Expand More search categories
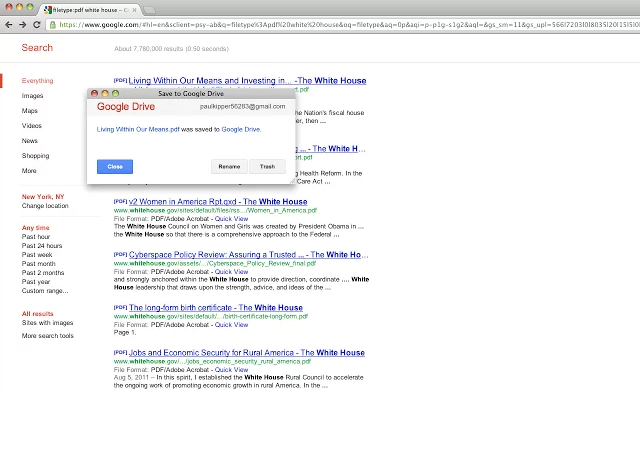The image size is (643, 449). click(29, 171)
